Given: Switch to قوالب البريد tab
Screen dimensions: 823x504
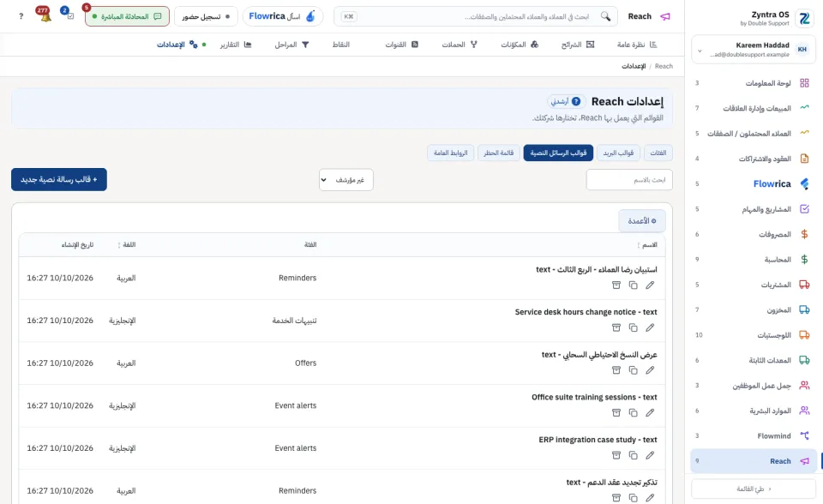Looking at the screenshot, I should 618,153.
